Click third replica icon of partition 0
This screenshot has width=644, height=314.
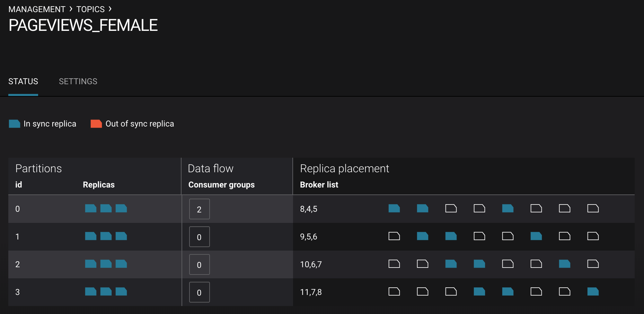(x=121, y=208)
